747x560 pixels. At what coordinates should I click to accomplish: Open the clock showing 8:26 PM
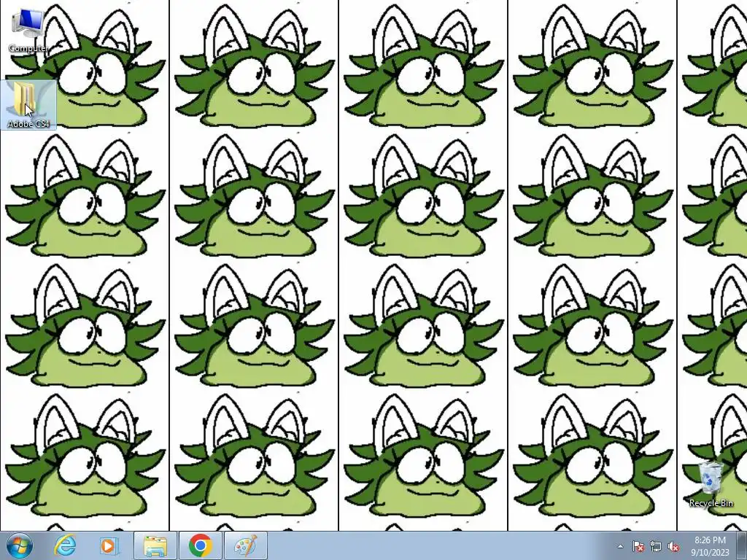(x=710, y=540)
